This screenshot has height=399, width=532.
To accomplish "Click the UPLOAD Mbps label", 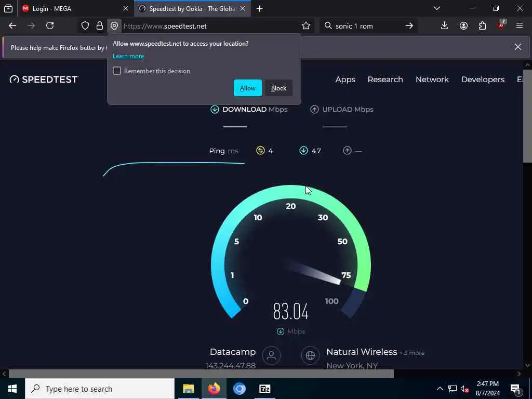I will coord(348,109).
